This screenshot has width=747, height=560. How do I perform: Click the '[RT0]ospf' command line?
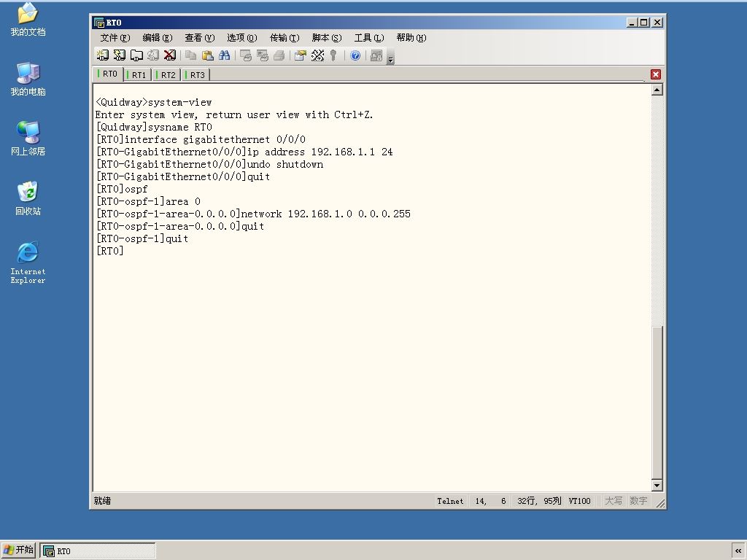point(122,189)
